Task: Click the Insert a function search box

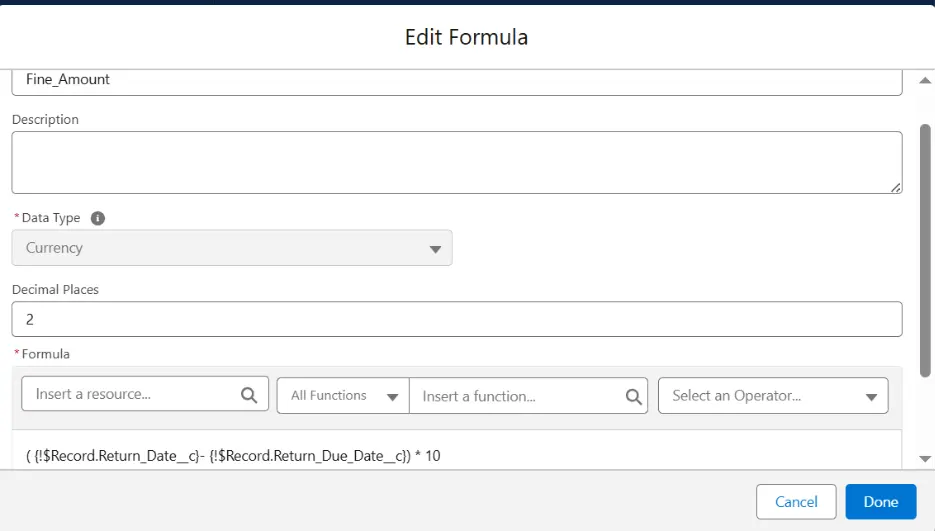Action: 518,396
